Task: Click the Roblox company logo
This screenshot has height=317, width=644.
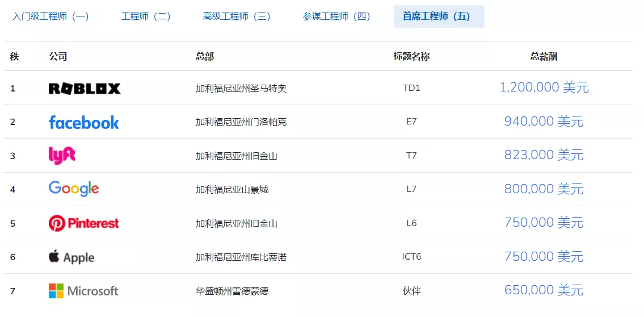Action: [85, 89]
